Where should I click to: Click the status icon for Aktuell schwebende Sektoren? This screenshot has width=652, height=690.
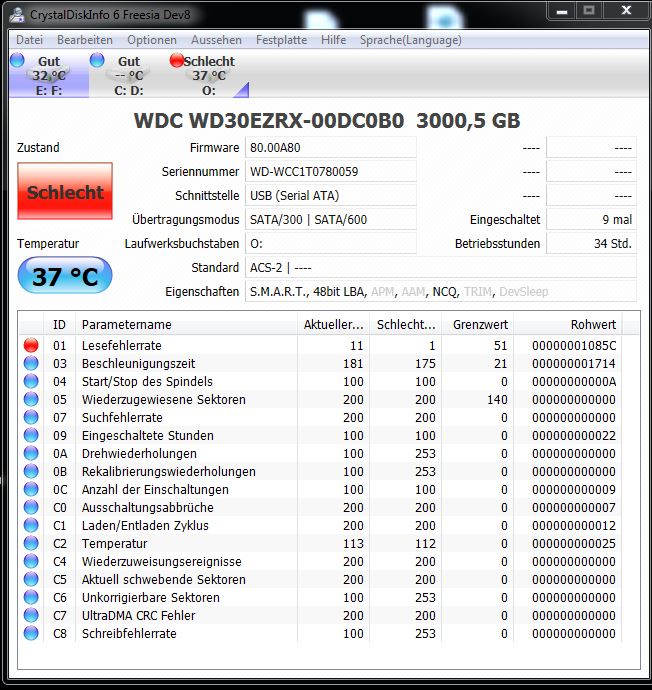point(31,580)
